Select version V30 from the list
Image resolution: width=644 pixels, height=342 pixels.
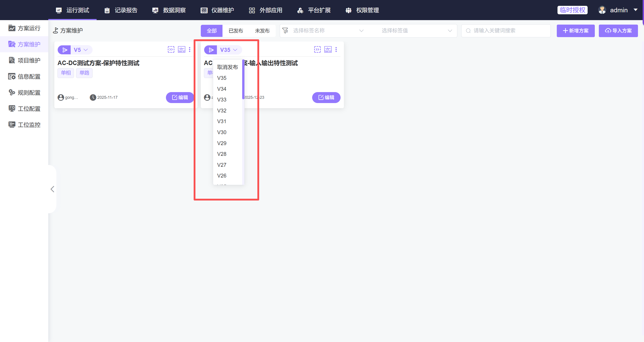coord(222,132)
